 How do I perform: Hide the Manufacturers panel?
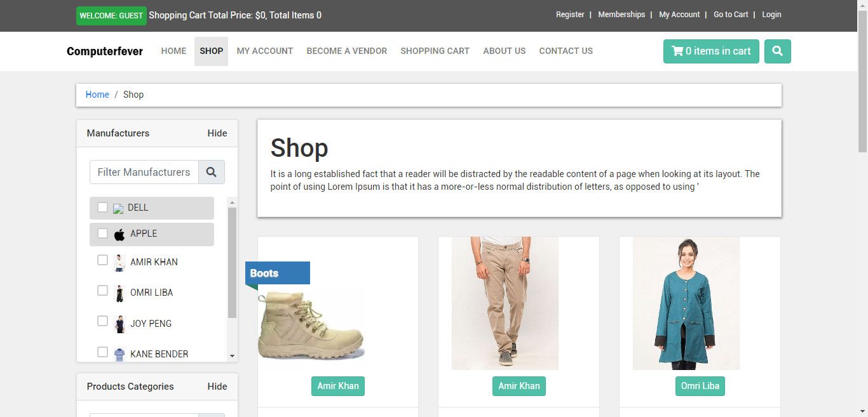(x=217, y=133)
